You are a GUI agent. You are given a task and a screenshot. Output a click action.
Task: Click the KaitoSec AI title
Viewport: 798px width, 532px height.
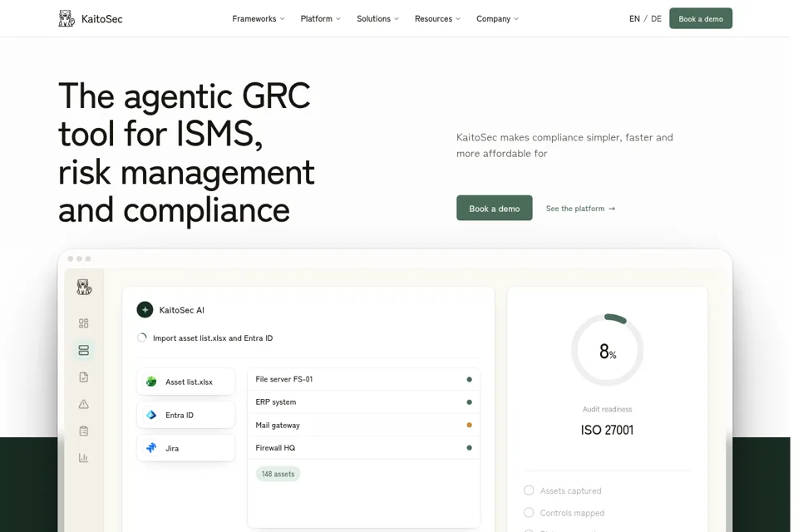pyautogui.click(x=182, y=310)
